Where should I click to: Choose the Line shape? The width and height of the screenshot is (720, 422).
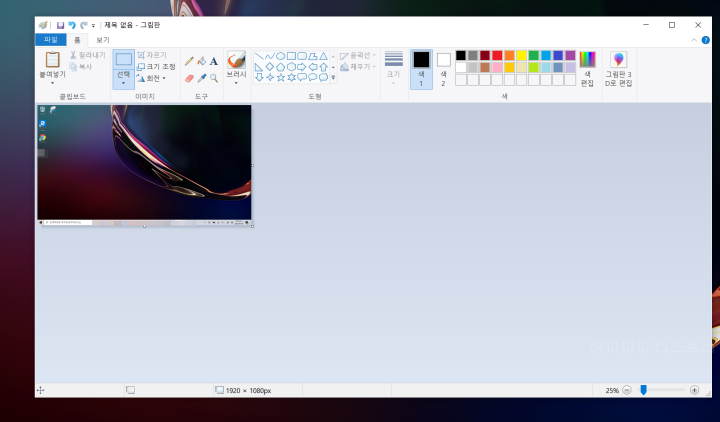pos(259,56)
